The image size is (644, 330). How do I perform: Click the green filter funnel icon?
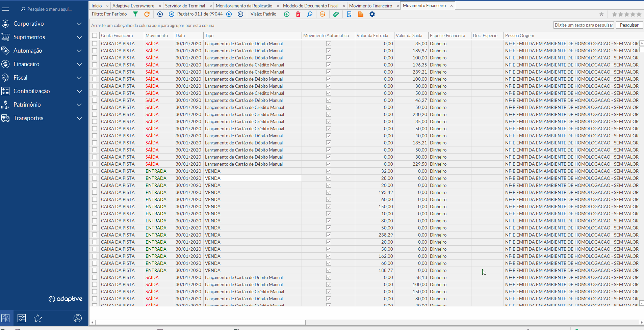pyautogui.click(x=135, y=14)
